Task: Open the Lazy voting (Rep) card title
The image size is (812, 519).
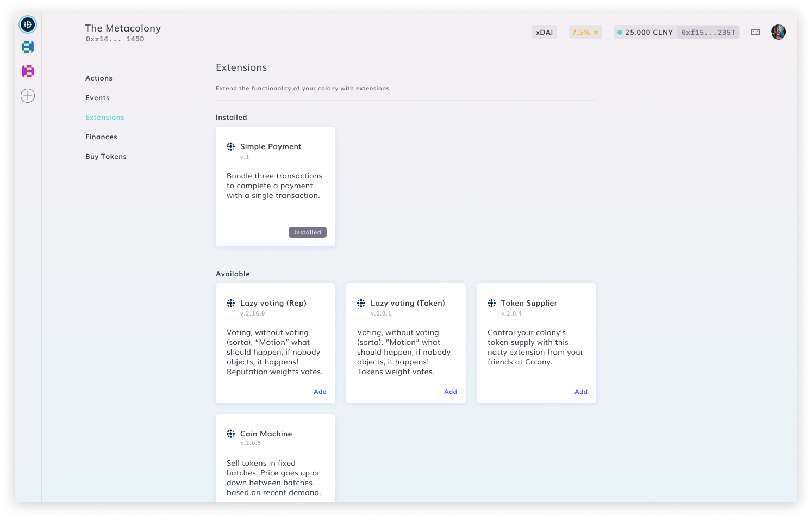Action: [273, 304]
